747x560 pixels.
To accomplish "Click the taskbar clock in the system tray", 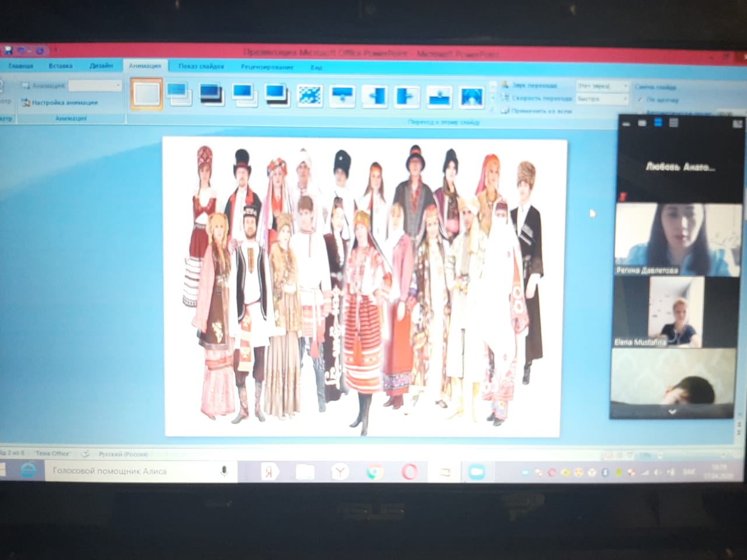I will (720, 471).
